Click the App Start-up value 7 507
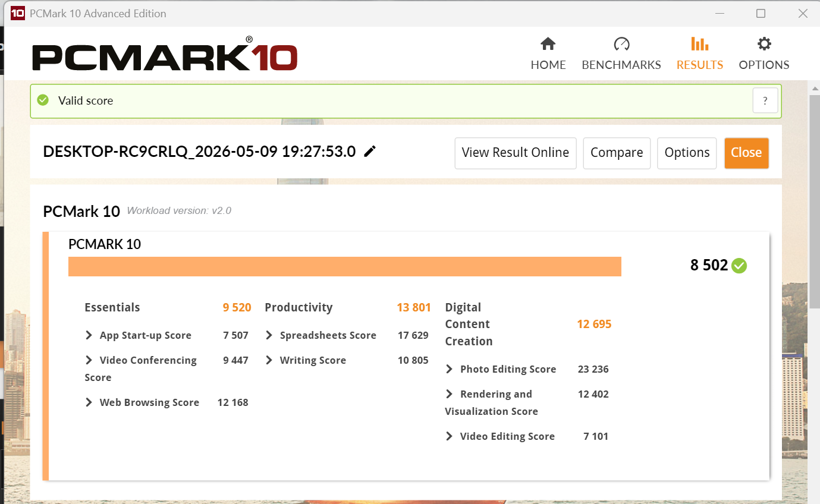The width and height of the screenshot is (820, 504). pos(235,335)
